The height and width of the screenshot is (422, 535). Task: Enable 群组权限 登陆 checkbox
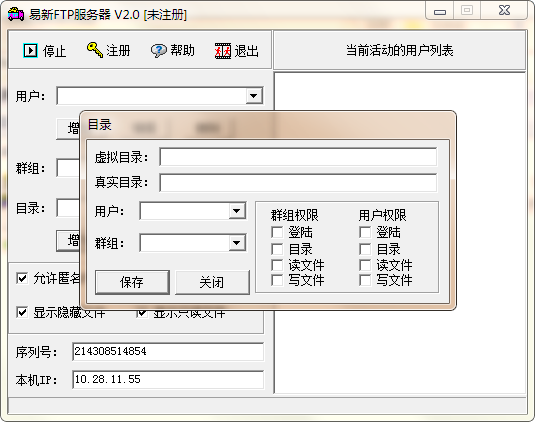[277, 232]
